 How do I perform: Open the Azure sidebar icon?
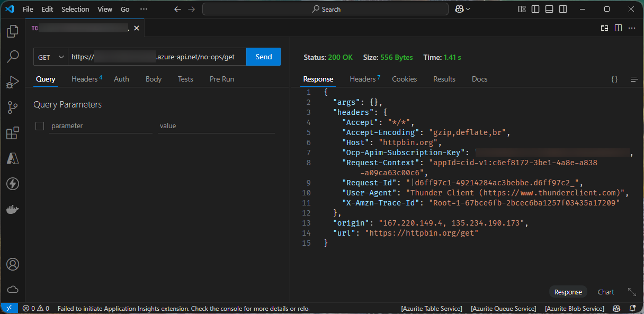(12, 158)
